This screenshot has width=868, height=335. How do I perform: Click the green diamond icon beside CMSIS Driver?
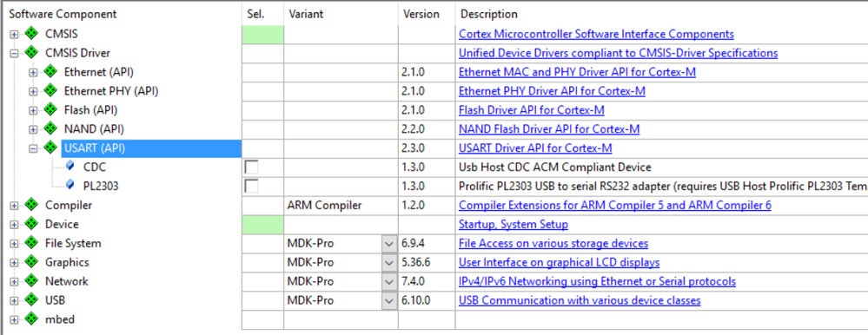31,53
